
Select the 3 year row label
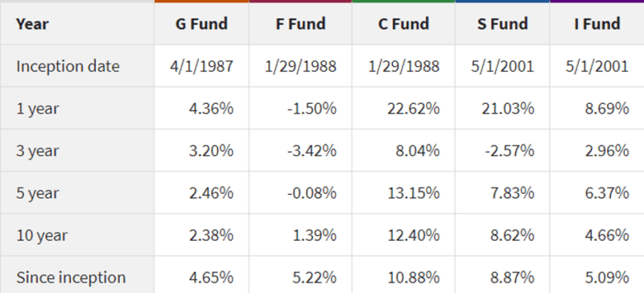pyautogui.click(x=37, y=151)
